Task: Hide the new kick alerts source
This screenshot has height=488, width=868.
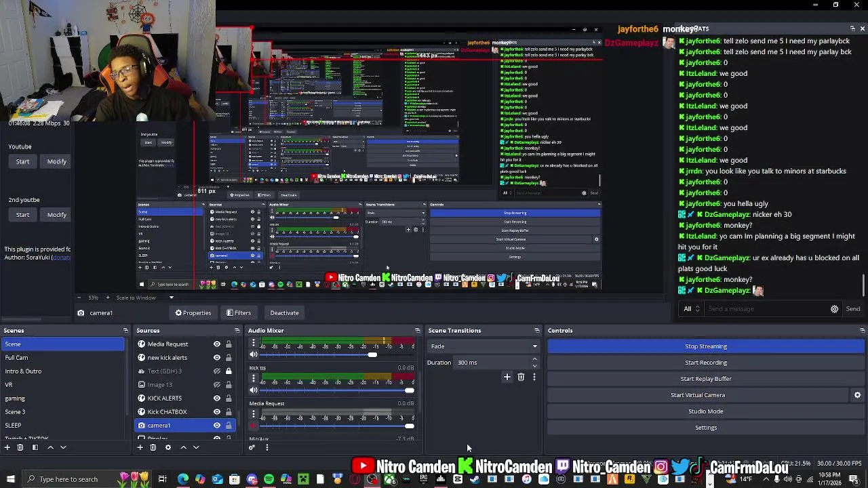Action: coord(217,358)
